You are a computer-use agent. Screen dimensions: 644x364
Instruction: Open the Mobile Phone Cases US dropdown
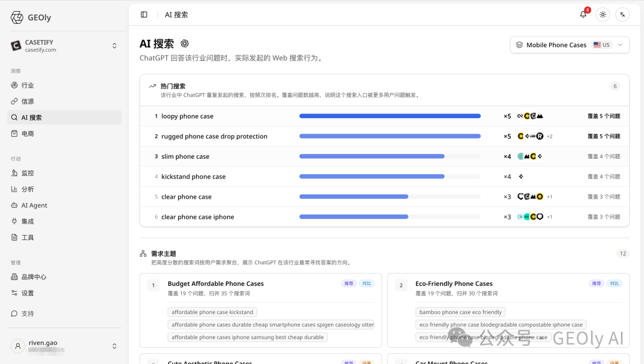click(569, 45)
